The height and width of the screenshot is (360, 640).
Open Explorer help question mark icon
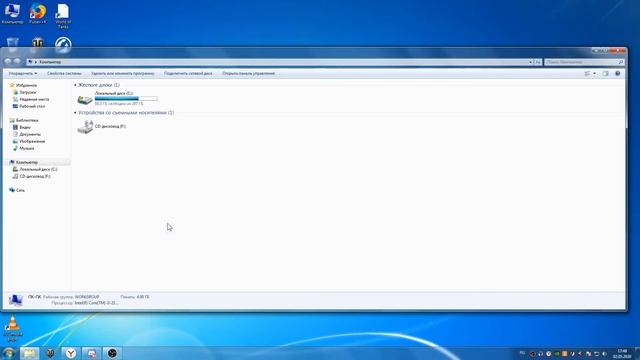618,73
